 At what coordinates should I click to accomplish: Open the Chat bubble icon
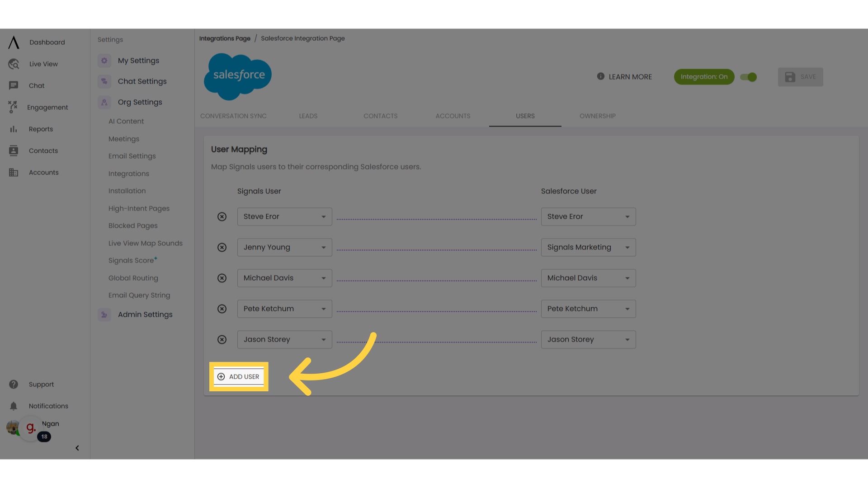pos(14,85)
